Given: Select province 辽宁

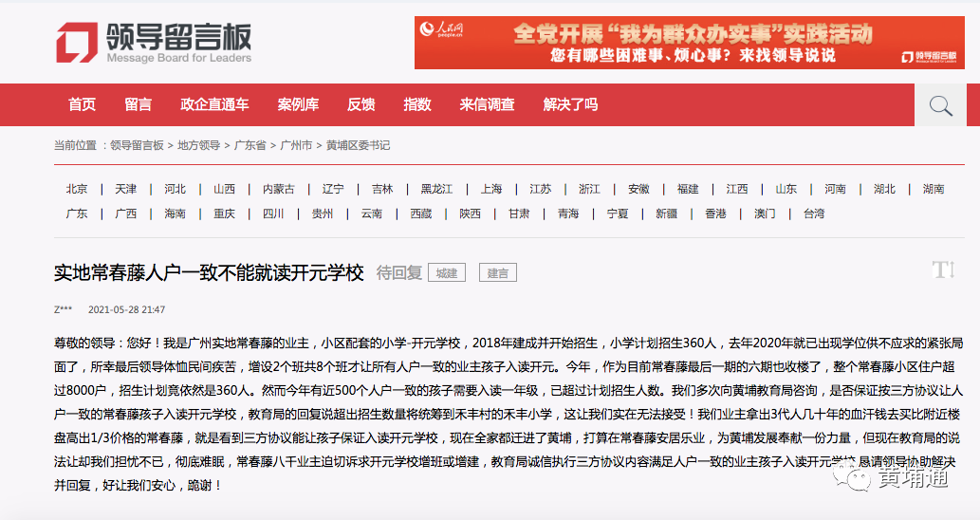Looking at the screenshot, I should 333,189.
